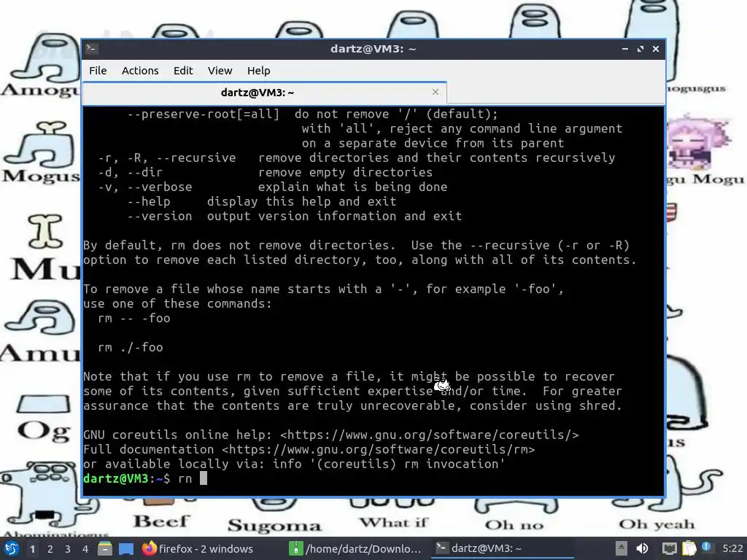Select the dartz@VM3: ~ terminal tab
Screen dimensions: 747x560
click(264, 93)
